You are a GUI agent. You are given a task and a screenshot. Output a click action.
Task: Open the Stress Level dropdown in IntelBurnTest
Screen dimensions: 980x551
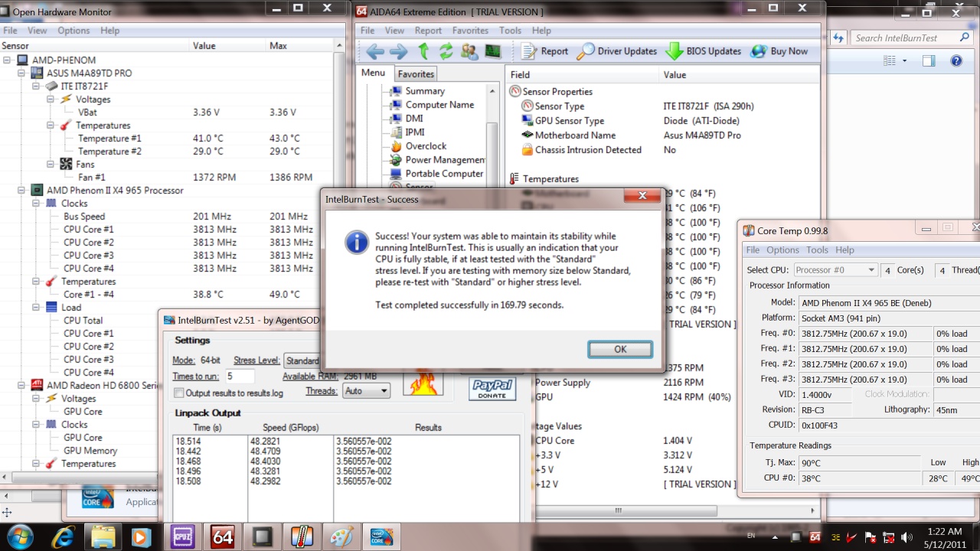(302, 360)
